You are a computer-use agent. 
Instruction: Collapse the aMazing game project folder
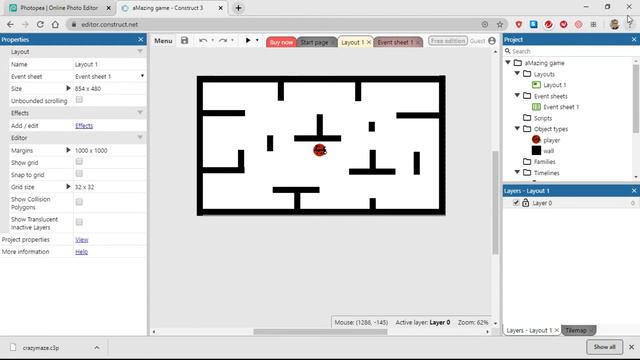(x=508, y=62)
